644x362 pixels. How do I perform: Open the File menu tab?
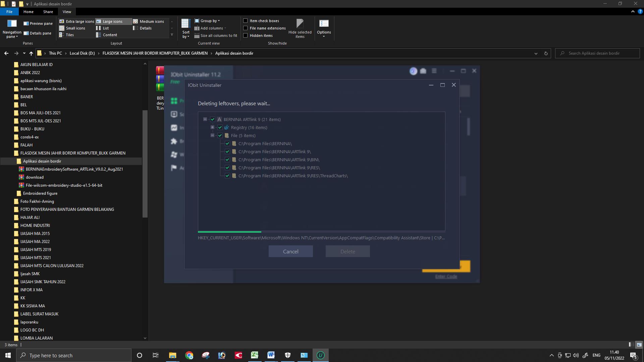(x=9, y=12)
